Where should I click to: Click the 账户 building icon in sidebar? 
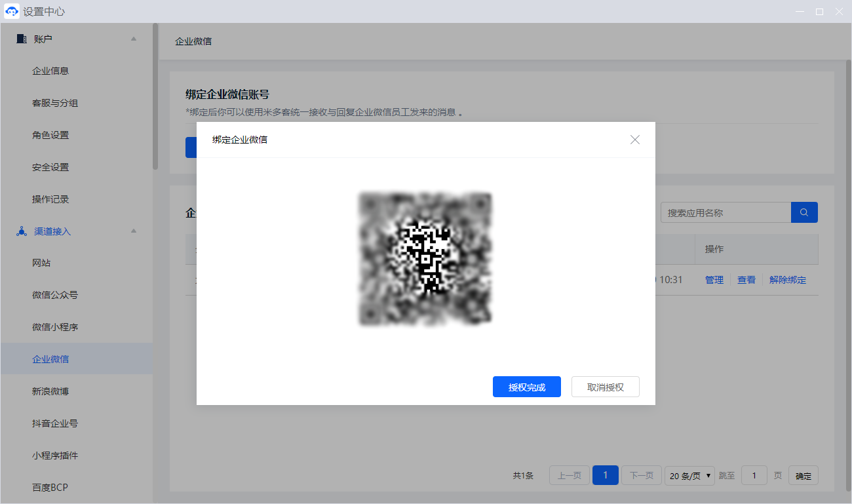click(x=22, y=39)
